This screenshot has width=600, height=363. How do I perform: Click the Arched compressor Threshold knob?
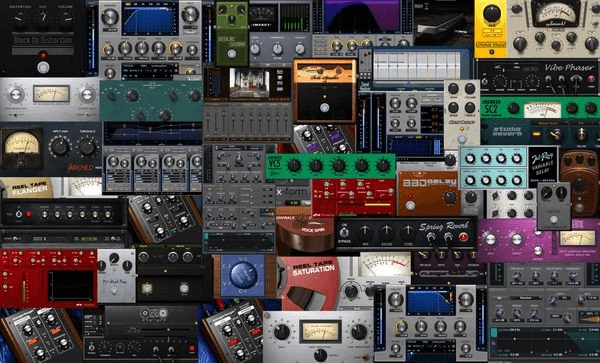point(88,147)
